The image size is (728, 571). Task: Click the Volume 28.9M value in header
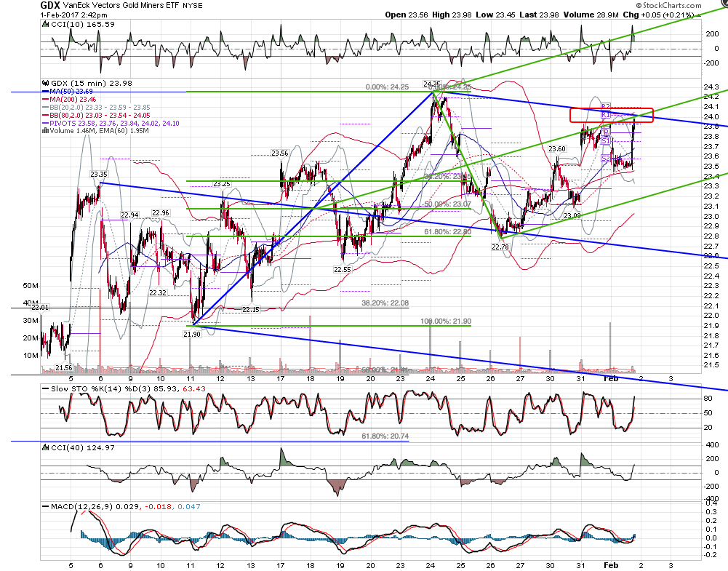click(591, 15)
